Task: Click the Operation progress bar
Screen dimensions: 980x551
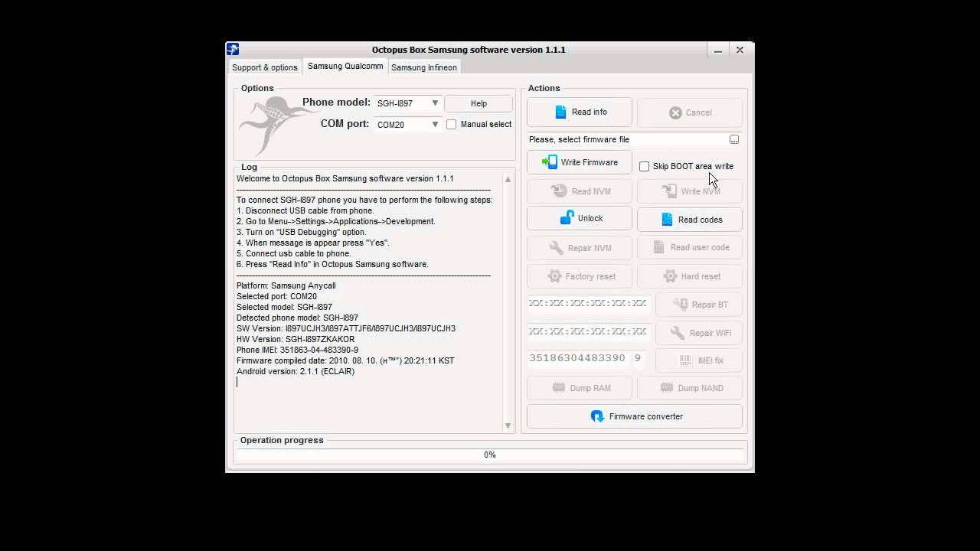Action: point(490,455)
